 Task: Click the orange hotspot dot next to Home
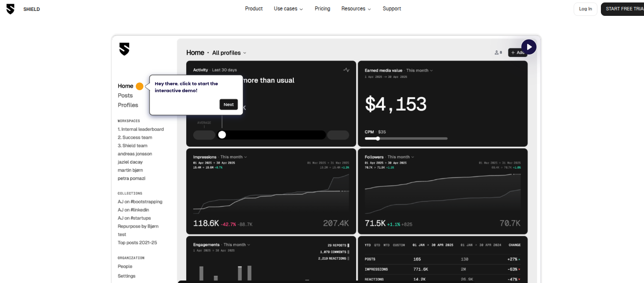tap(140, 86)
